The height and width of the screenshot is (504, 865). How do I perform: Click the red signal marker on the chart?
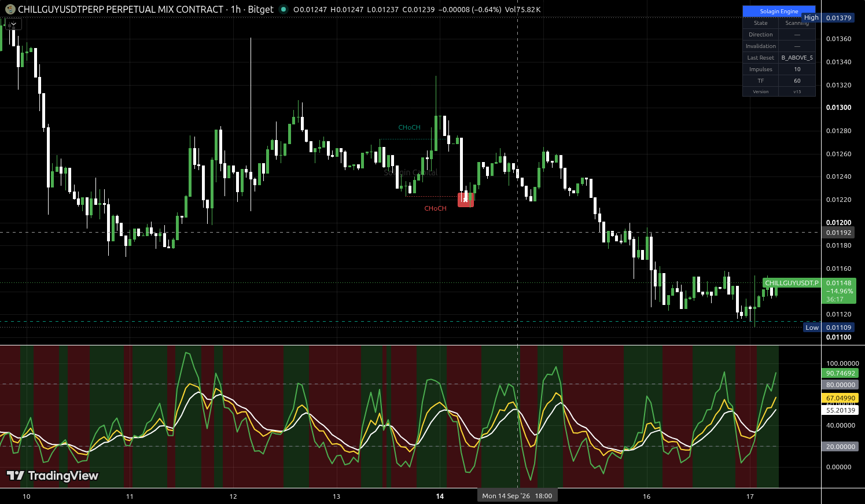coord(466,199)
